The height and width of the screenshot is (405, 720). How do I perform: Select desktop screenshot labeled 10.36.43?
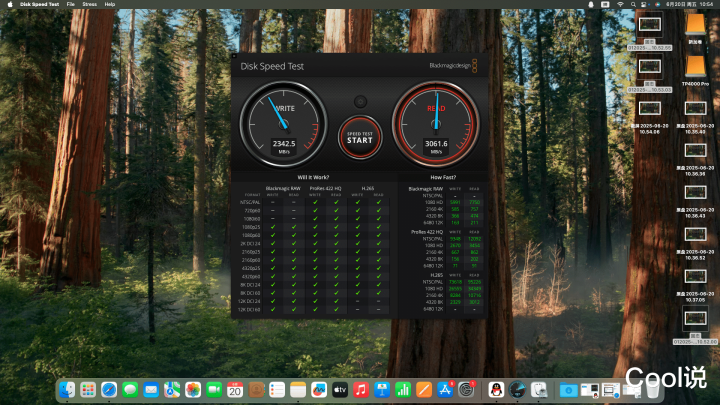(695, 201)
